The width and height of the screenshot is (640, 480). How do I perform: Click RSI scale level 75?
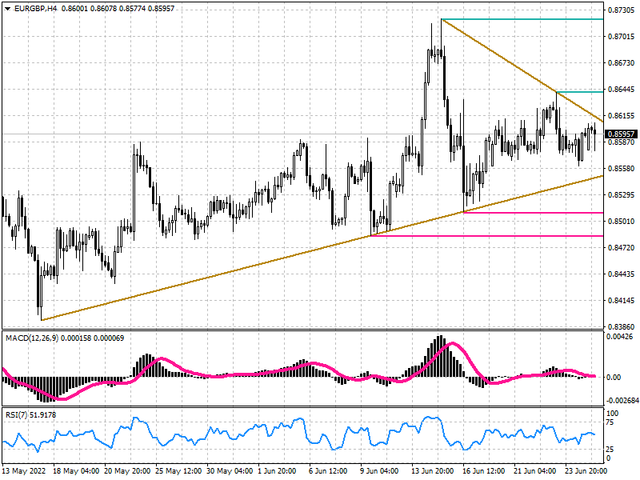[x=609, y=422]
